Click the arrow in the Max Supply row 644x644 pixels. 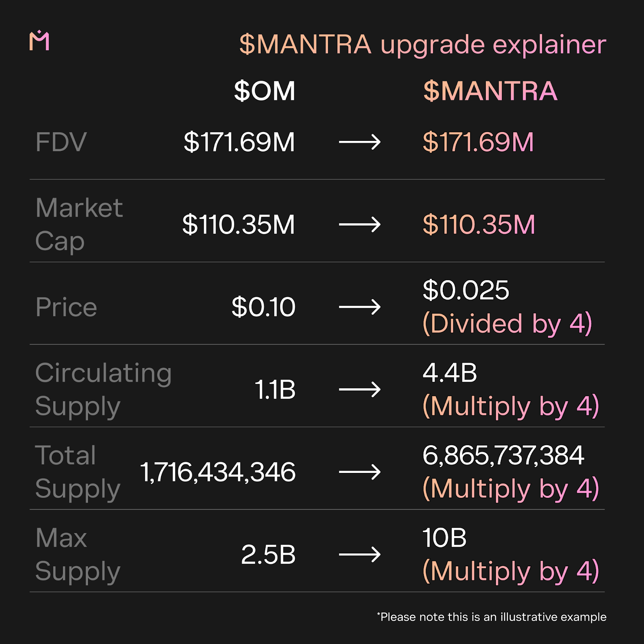pyautogui.click(x=359, y=555)
